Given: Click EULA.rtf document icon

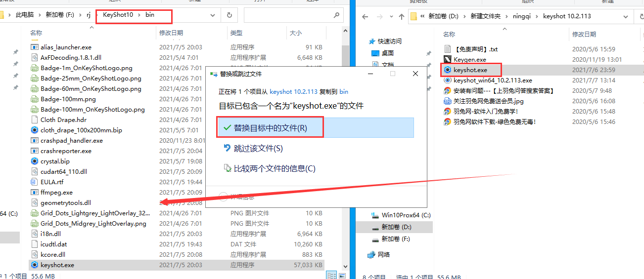Looking at the screenshot, I should (35, 182).
